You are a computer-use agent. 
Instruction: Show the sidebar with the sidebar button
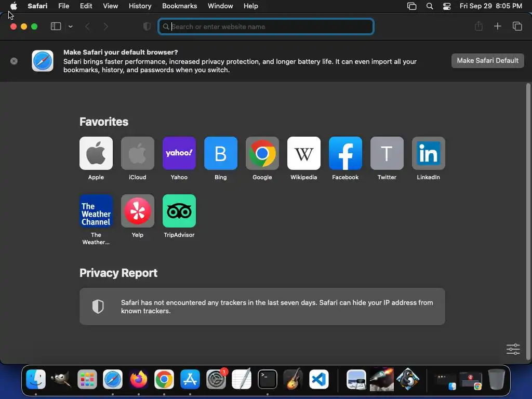pos(56,26)
